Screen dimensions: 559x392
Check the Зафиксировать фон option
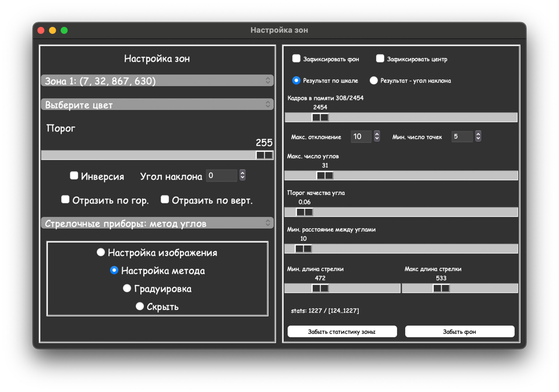(296, 59)
